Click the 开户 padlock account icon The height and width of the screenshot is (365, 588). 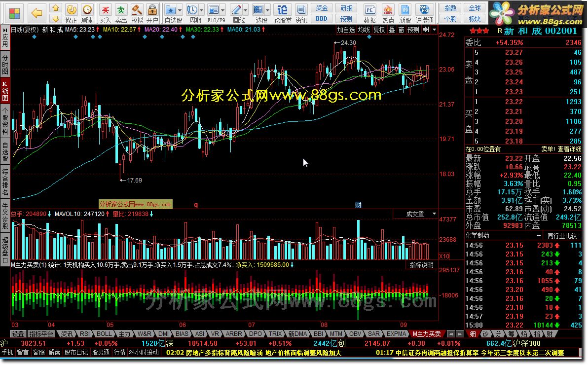click(x=152, y=13)
